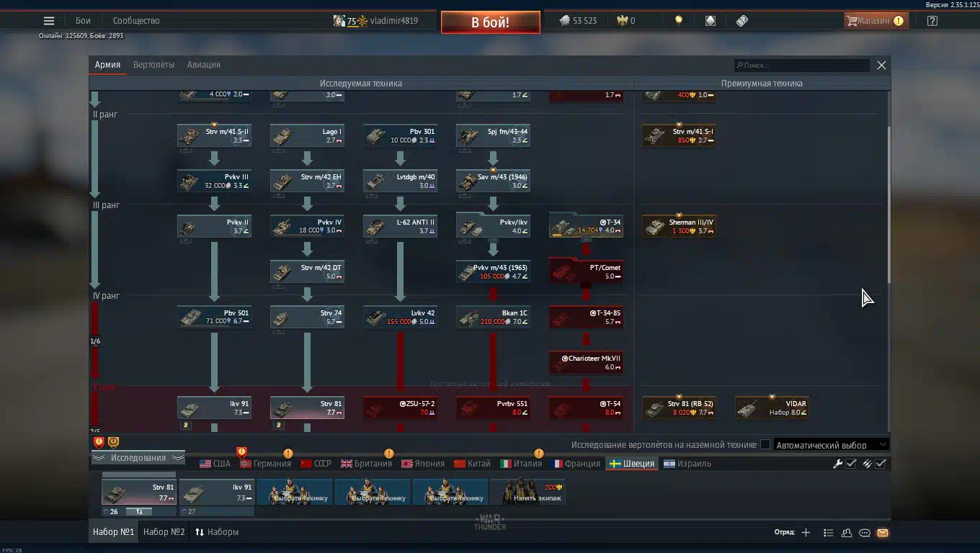Switch to the Армия tab
Image resolution: width=980 pixels, height=553 pixels.
pos(107,65)
